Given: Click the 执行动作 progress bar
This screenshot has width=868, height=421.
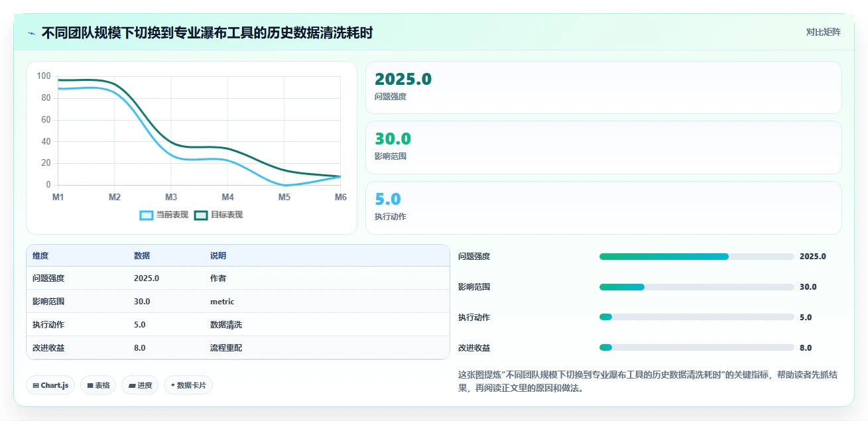Looking at the screenshot, I should point(696,318).
